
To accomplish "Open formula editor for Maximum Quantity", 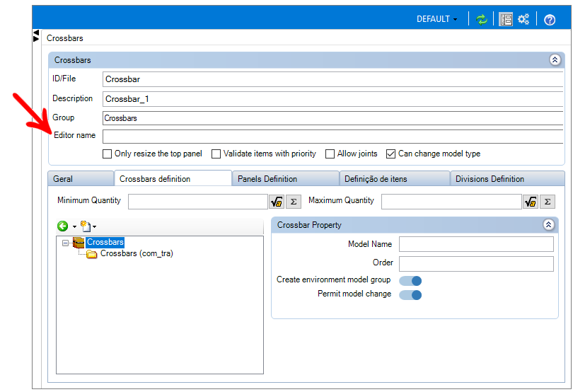I will point(531,202).
